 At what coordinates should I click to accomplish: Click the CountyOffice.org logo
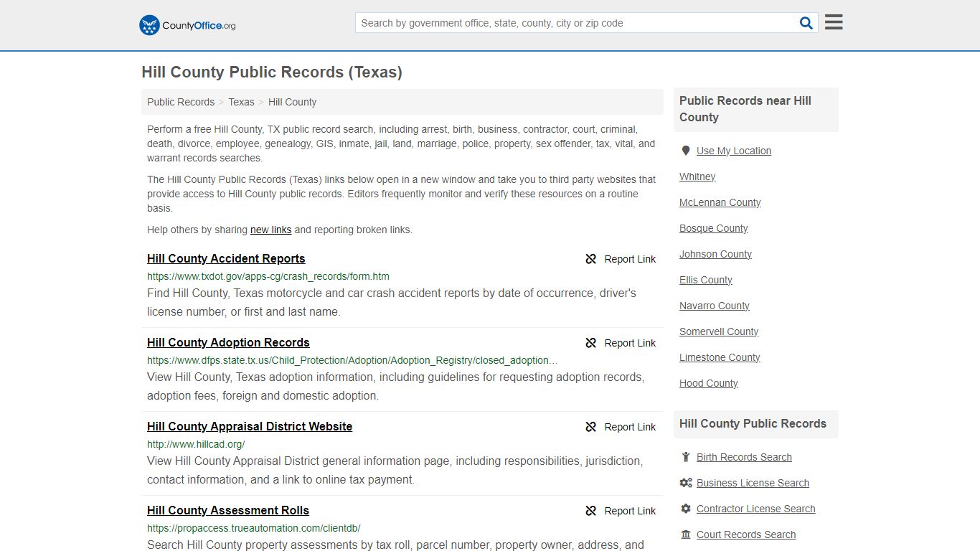[x=187, y=25]
